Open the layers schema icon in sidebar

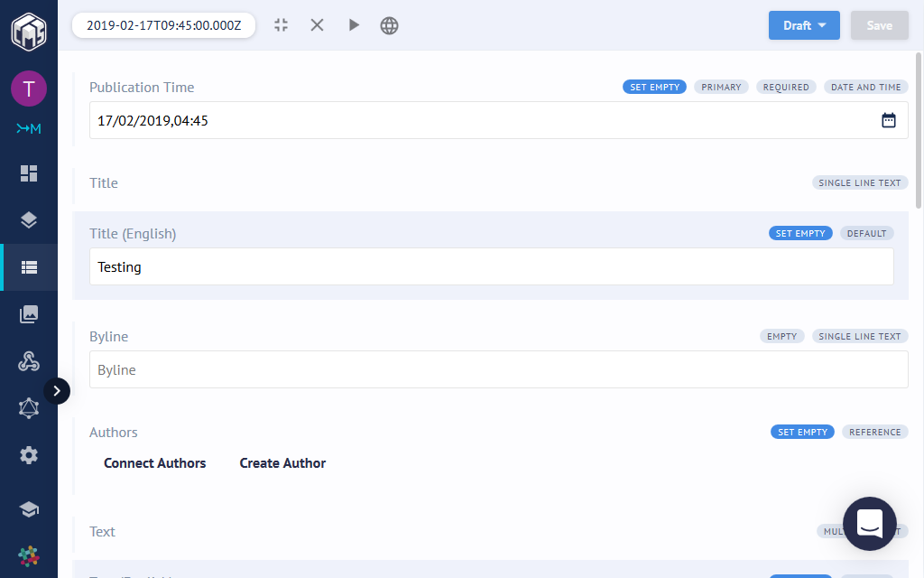(29, 220)
